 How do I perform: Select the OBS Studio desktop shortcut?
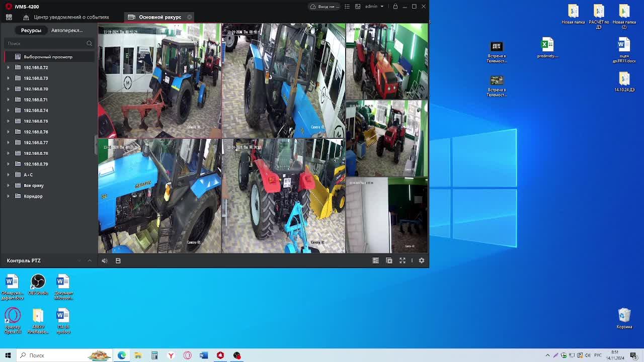[x=38, y=285]
